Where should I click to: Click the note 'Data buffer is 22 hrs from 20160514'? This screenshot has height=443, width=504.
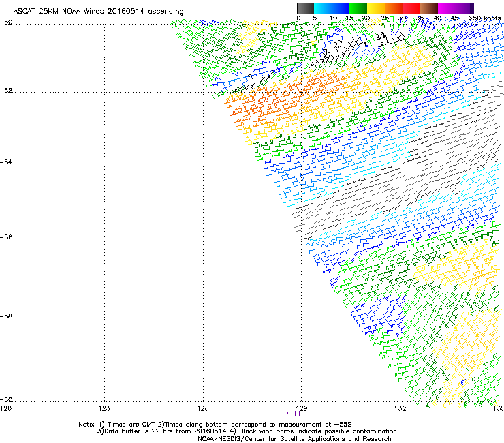[166, 431]
